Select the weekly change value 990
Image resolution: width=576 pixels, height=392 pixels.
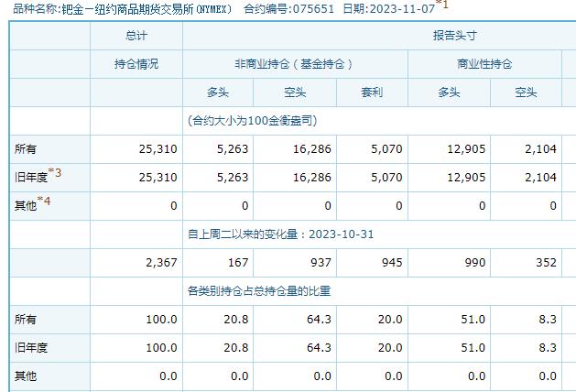pos(473,263)
